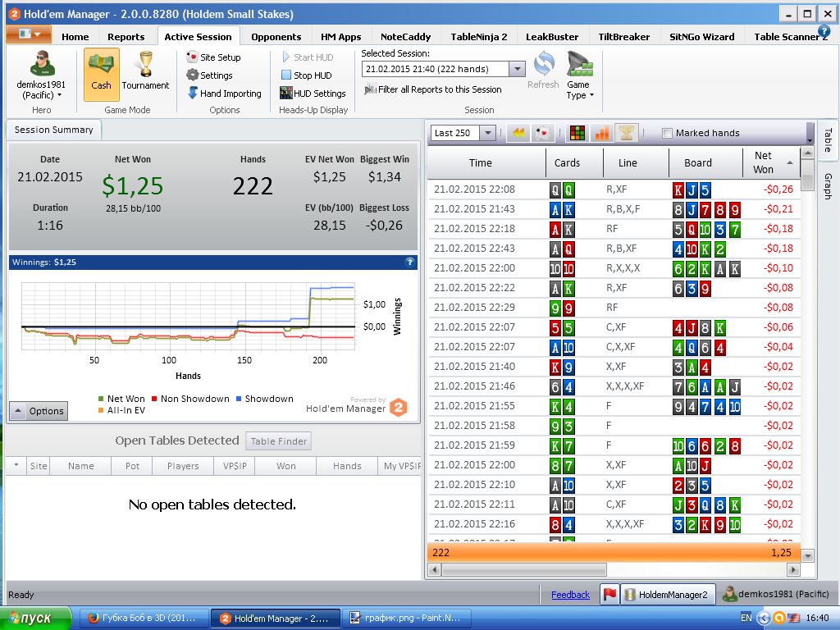
Task: Click the HoldemManager2 database status button
Action: tap(667, 594)
